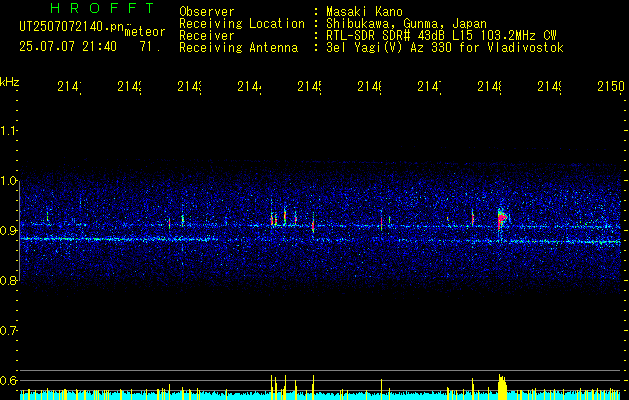Click the 0.6 frequency axis label
Viewport: 629px width, 400px height.
(8, 380)
